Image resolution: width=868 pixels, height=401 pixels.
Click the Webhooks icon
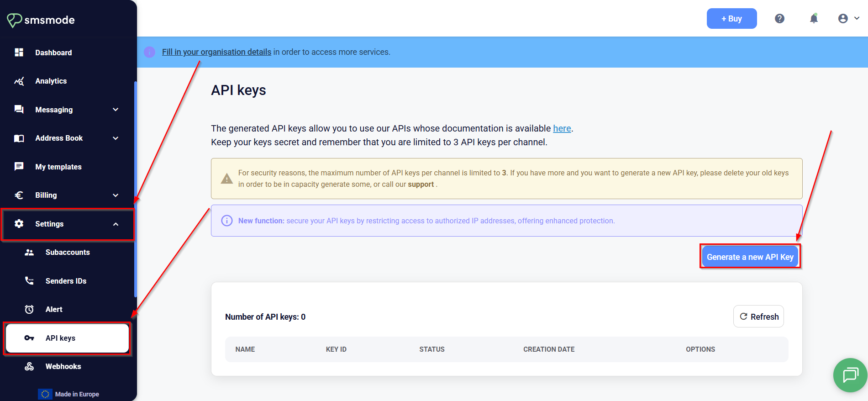29,366
